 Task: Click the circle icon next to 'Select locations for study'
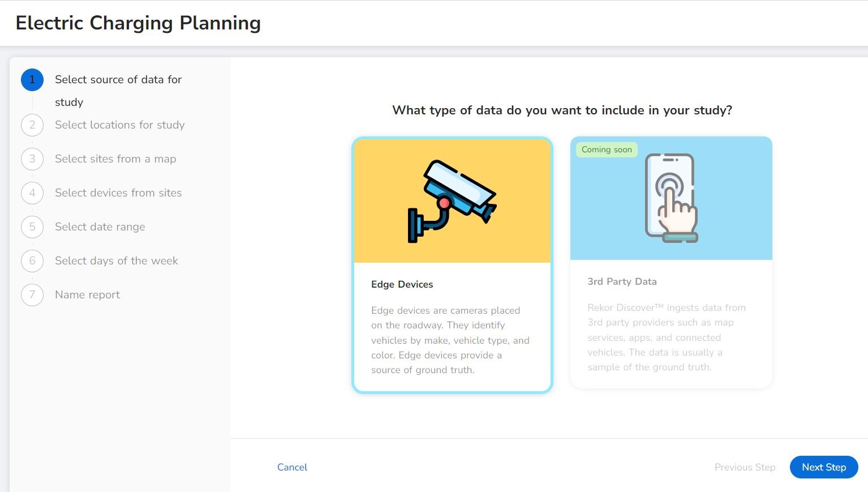coord(32,125)
